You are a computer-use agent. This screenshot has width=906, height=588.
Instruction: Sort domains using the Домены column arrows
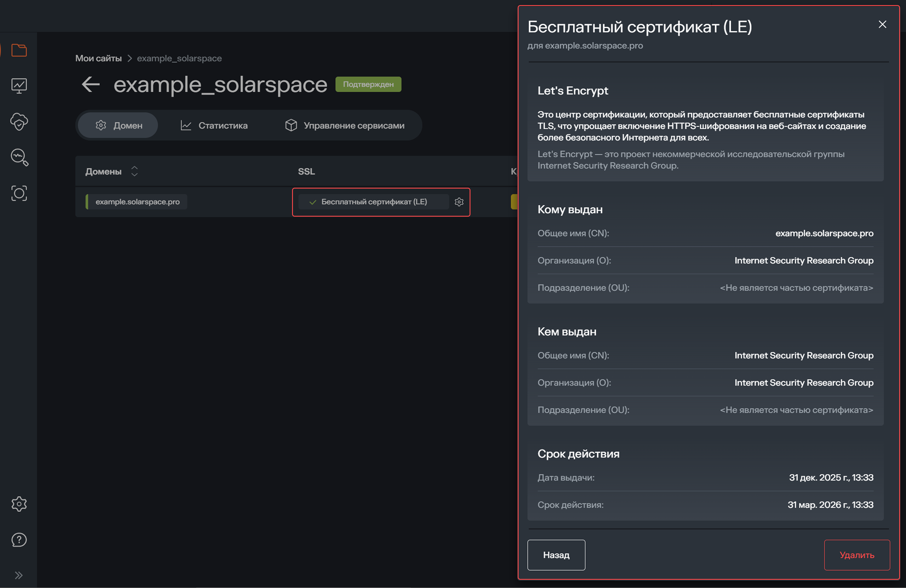coord(134,171)
